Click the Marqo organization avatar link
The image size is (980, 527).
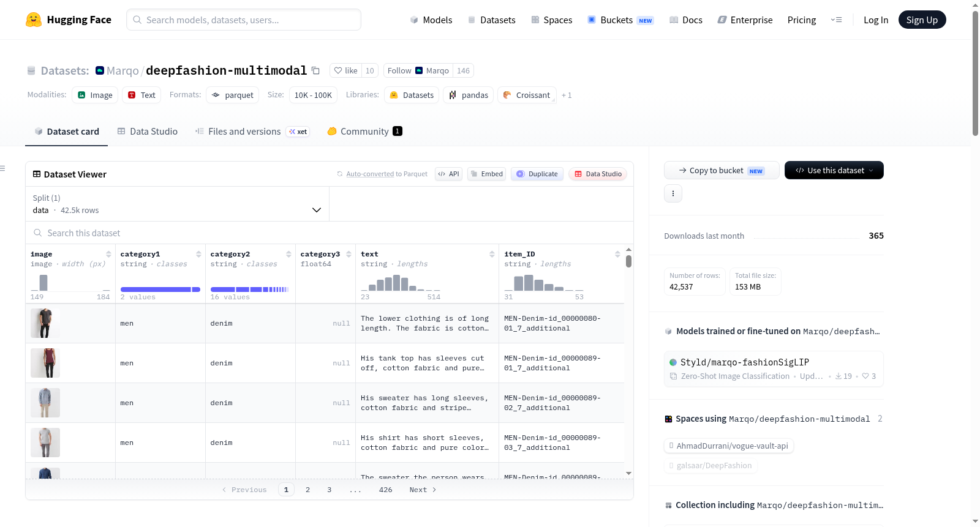coord(99,70)
